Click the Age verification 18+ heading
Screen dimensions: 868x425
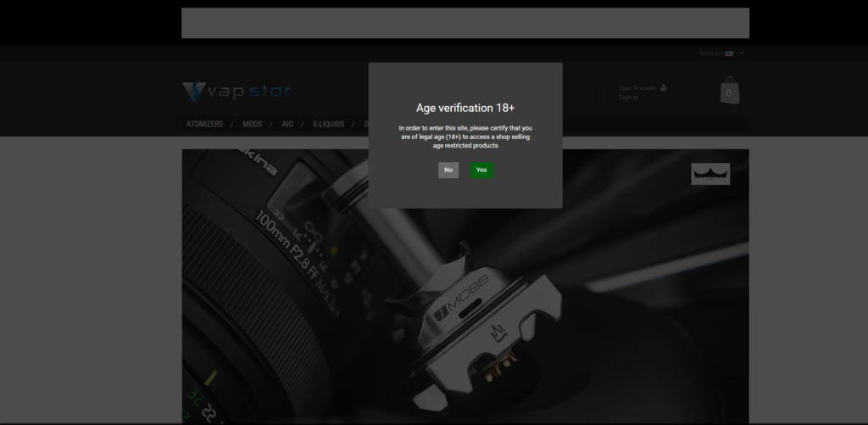(x=465, y=108)
